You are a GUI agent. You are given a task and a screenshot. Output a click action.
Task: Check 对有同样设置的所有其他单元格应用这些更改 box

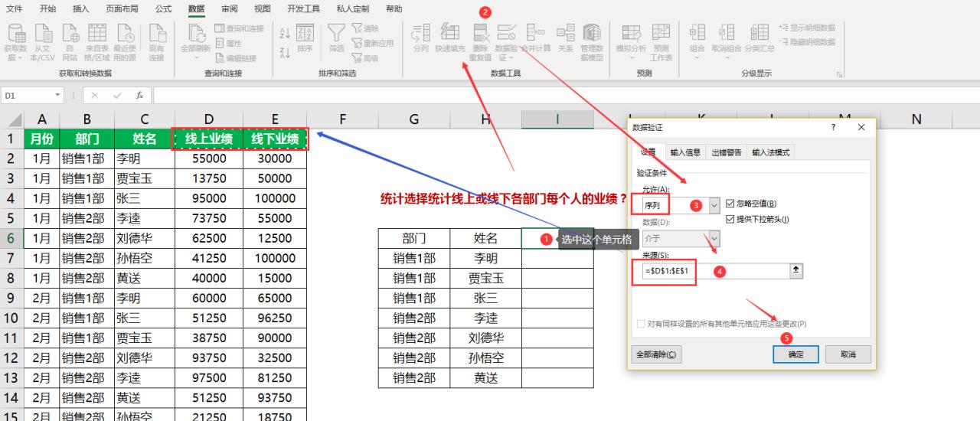pos(641,324)
